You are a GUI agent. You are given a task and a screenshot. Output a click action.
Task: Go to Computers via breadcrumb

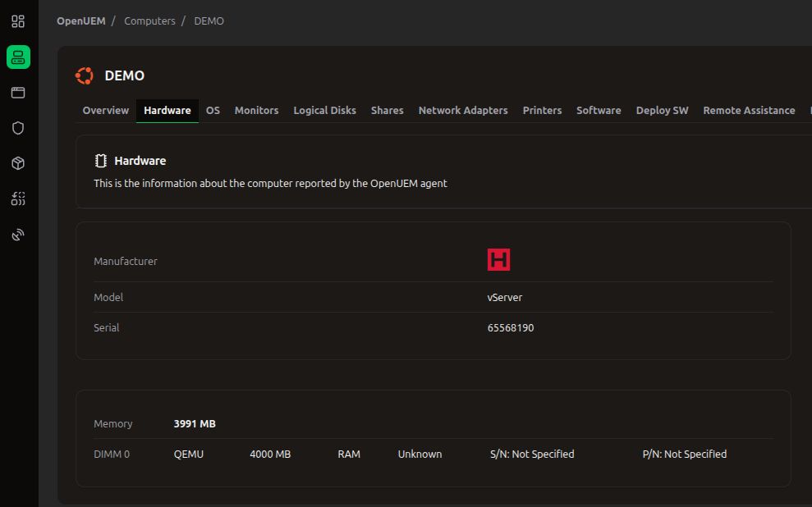pyautogui.click(x=149, y=21)
